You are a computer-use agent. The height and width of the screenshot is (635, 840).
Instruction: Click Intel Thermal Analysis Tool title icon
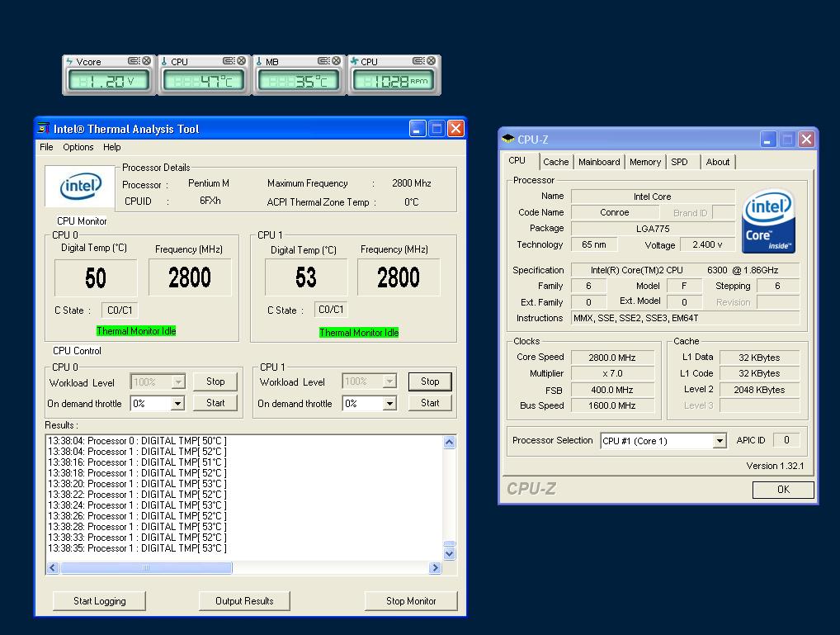click(44, 129)
